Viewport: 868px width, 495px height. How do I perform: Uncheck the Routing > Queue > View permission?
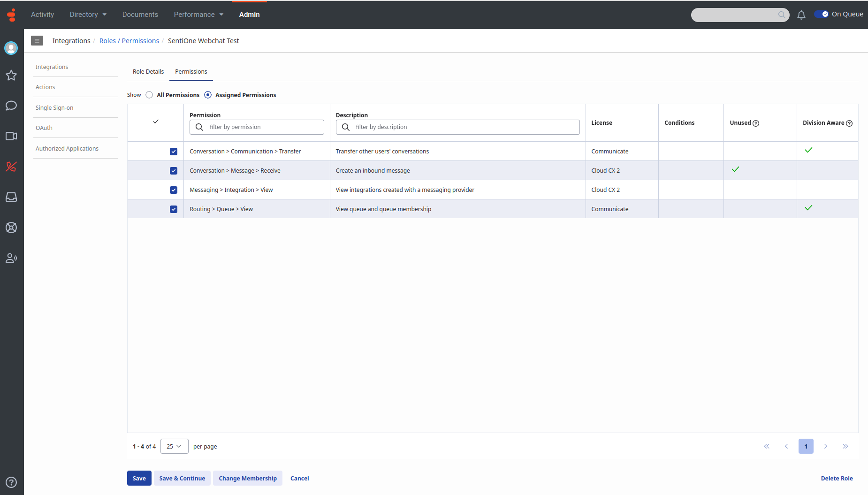pyautogui.click(x=174, y=209)
